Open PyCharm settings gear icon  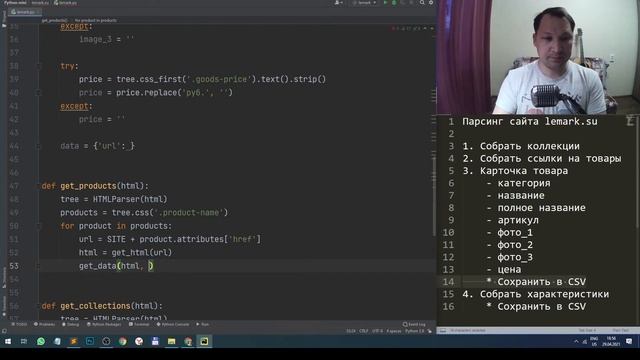(431, 3)
